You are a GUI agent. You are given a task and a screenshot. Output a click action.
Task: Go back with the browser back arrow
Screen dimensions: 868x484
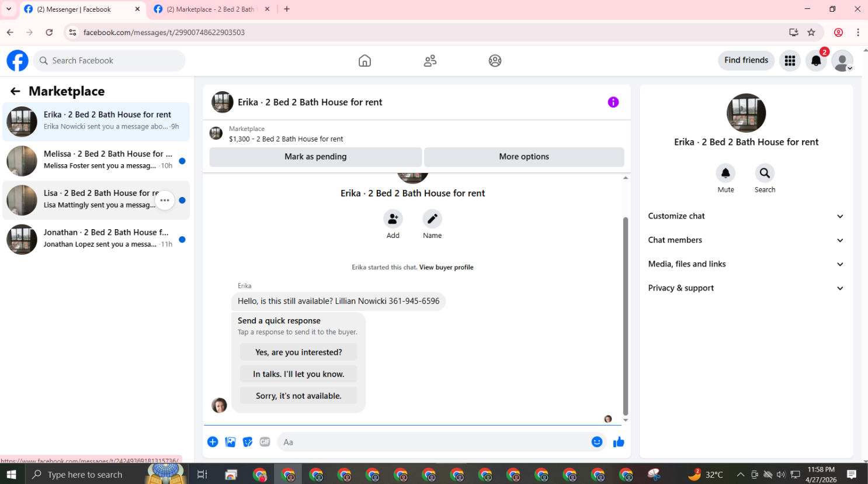[x=10, y=32]
